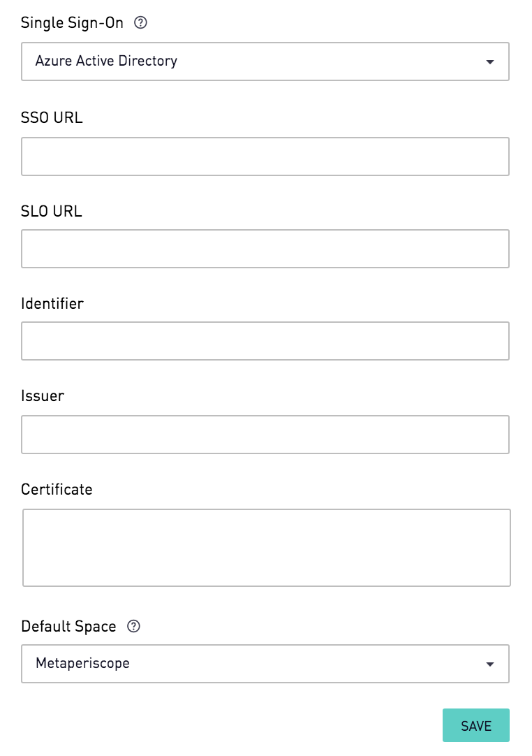The height and width of the screenshot is (756, 532).
Task: Select the Identifier label text
Action: 52,304
